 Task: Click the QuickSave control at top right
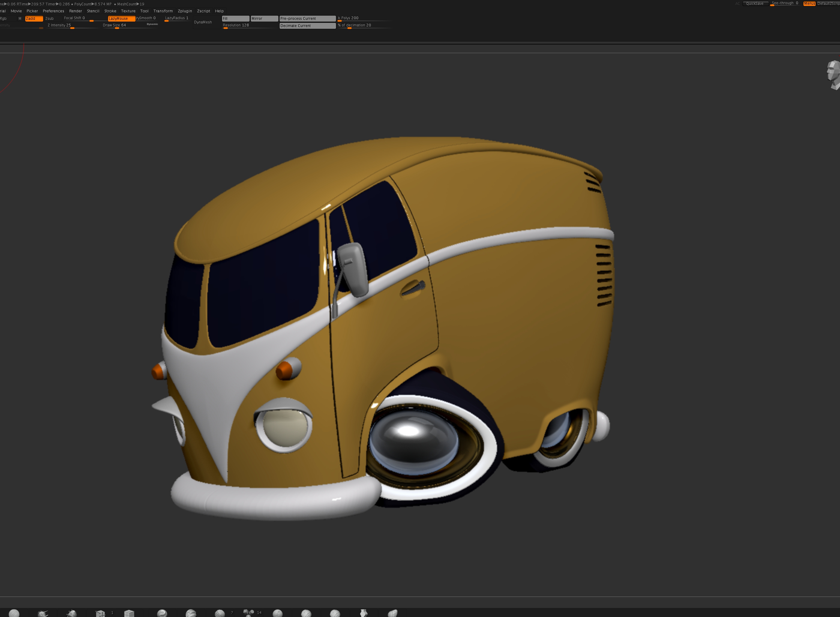(x=756, y=3)
